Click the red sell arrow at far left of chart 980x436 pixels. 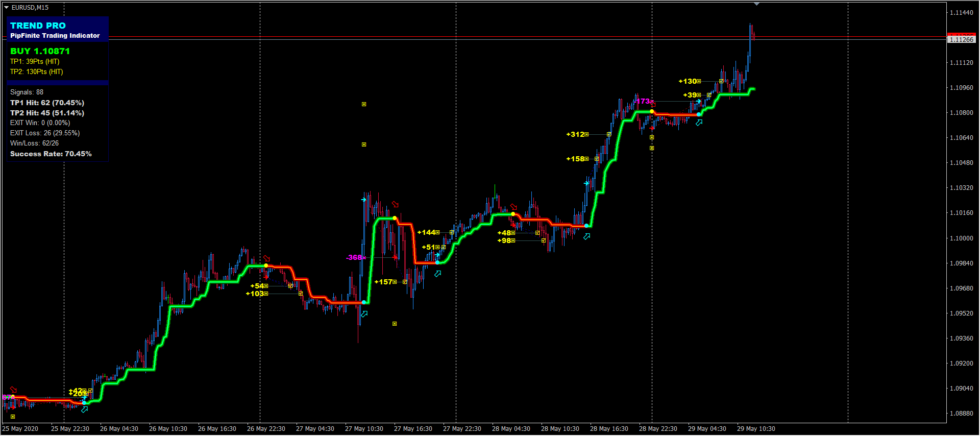coord(13,390)
